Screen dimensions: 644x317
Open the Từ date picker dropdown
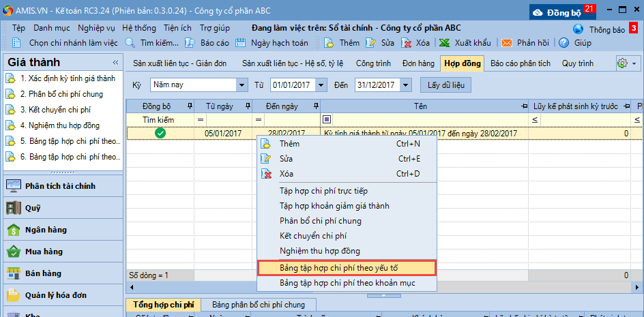(x=325, y=85)
